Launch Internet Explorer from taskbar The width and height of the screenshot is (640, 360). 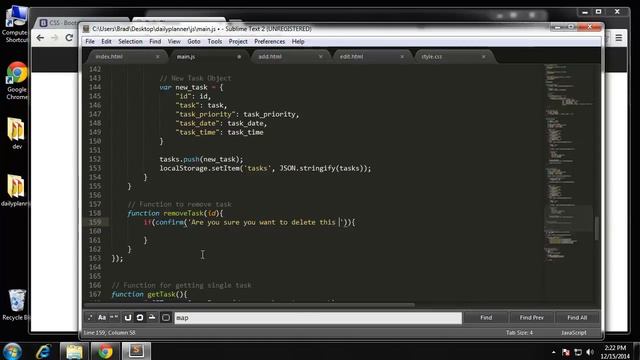tap(43, 351)
